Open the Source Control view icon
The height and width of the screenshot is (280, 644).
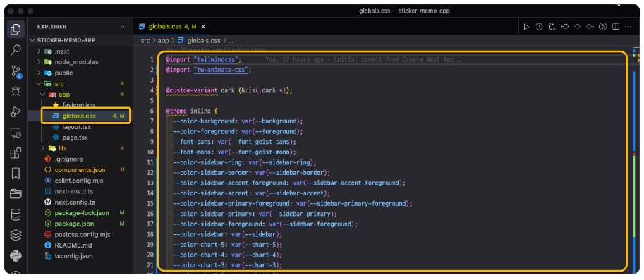click(16, 71)
